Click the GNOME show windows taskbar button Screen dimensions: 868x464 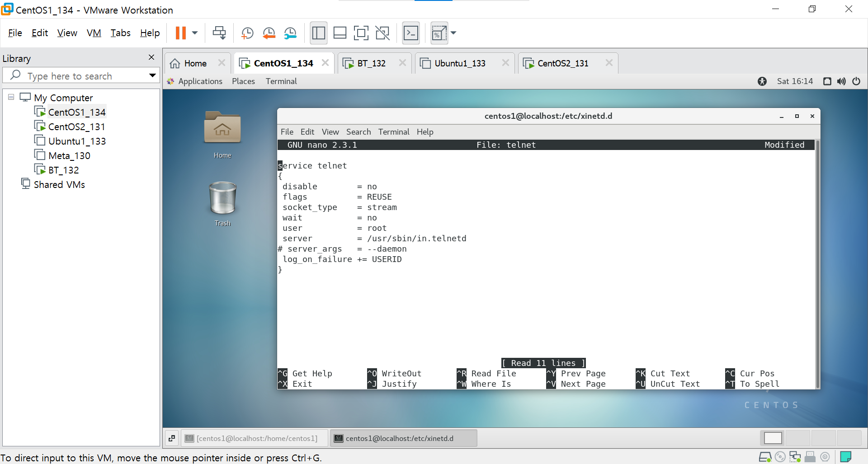click(172, 438)
